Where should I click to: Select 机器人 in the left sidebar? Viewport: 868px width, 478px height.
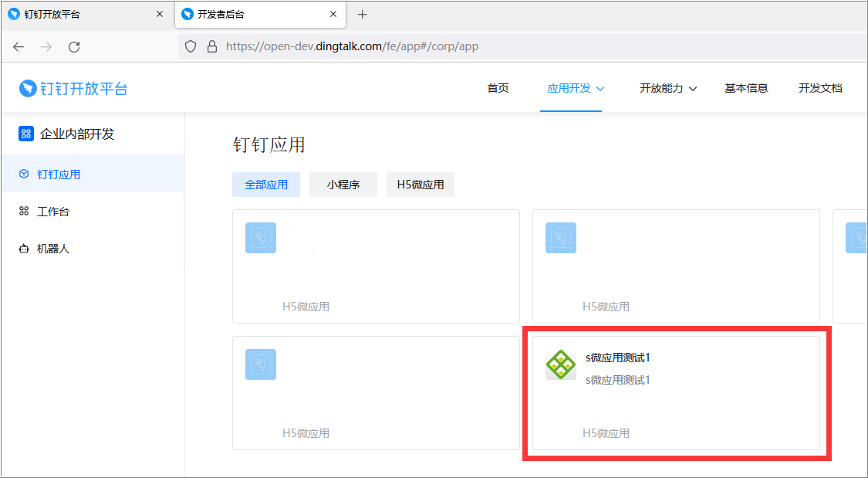point(93,249)
